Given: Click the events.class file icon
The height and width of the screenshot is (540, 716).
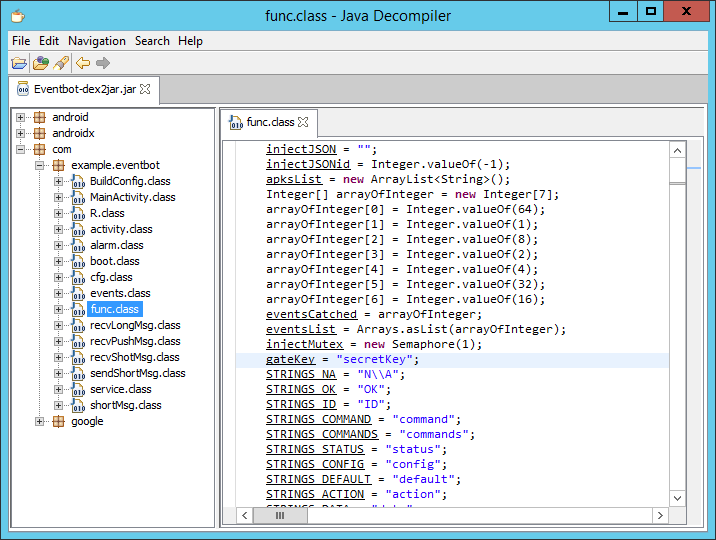Looking at the screenshot, I should pos(78,294).
